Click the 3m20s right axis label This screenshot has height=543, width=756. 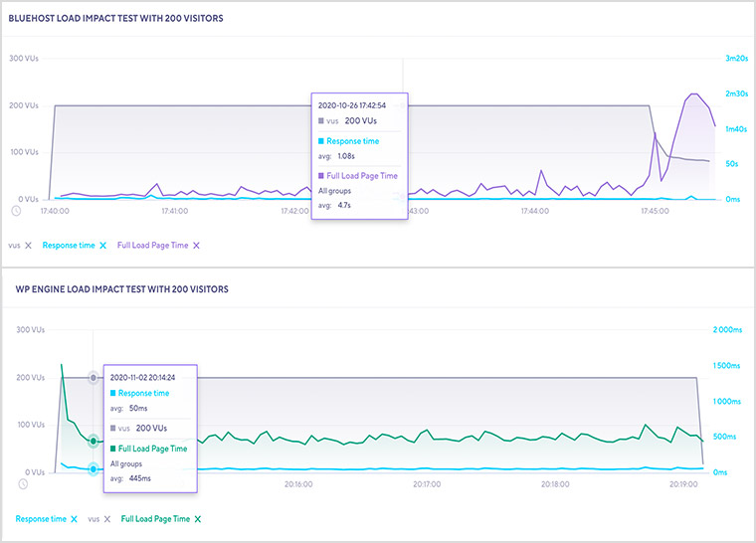pos(737,59)
